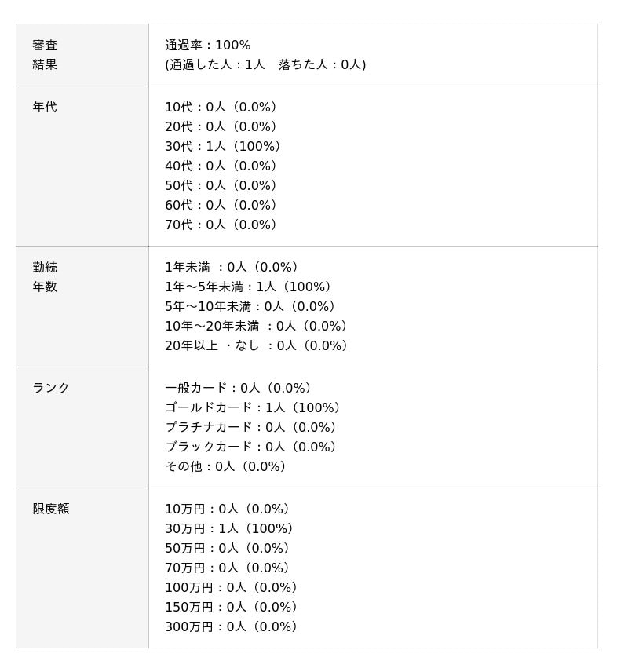Viewport: 628px width, 672px height.
Task: Click the その他：0人 entry
Action: (x=228, y=467)
